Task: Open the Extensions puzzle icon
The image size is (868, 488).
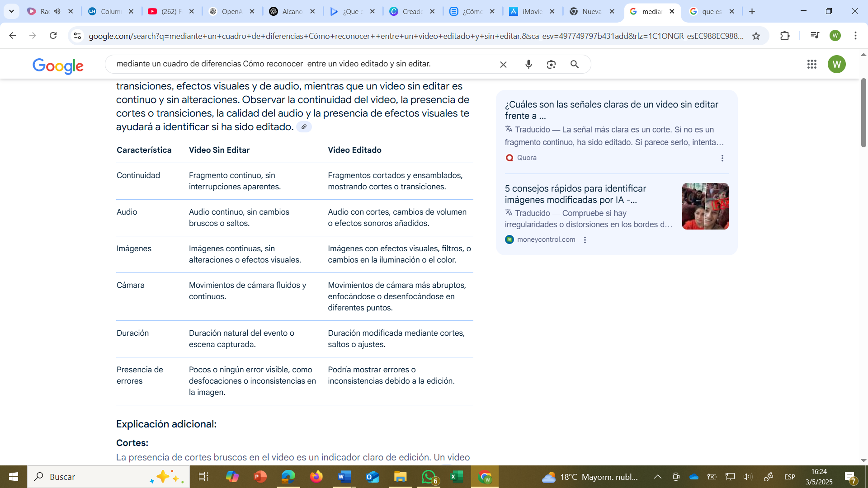Action: [785, 36]
